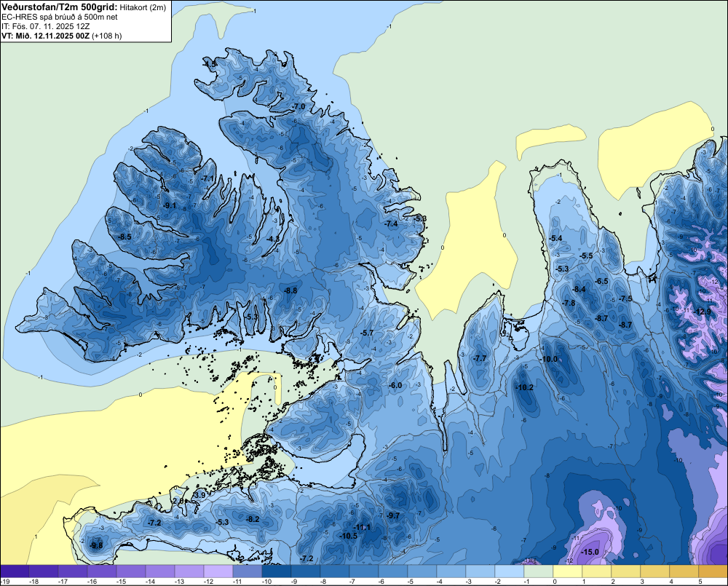Screen dimensions: 728x586
Task: Click the -5.4 temperature value on the map
Action: (555, 238)
